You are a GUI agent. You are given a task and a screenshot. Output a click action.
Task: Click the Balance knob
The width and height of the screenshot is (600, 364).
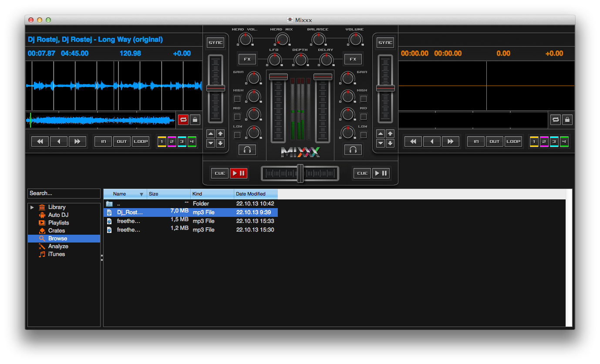pos(319,40)
